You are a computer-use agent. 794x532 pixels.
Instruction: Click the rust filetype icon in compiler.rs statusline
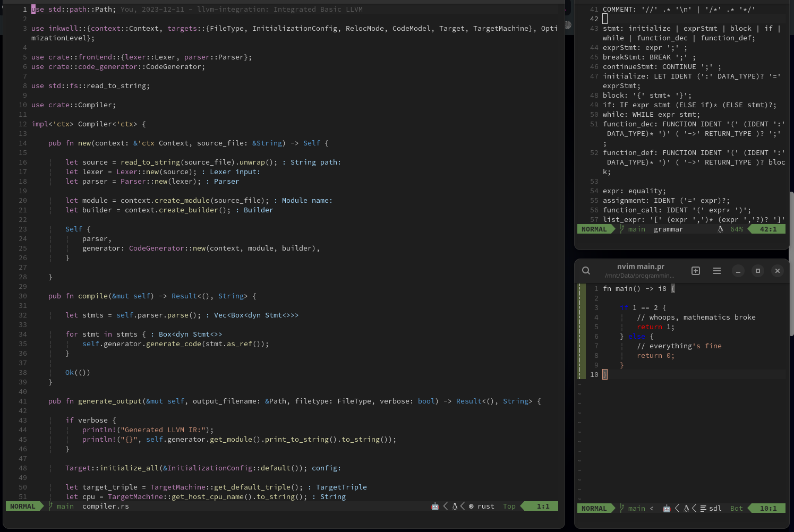click(x=471, y=507)
